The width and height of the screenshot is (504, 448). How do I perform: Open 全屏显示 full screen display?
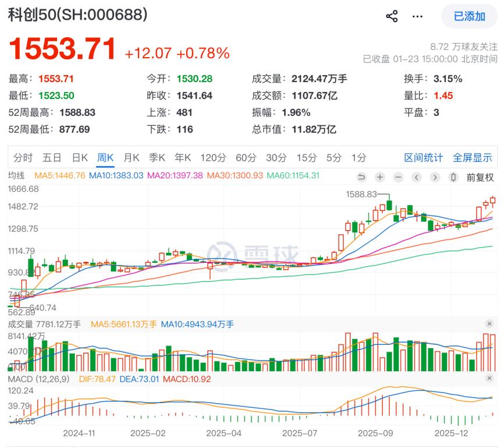(x=474, y=157)
